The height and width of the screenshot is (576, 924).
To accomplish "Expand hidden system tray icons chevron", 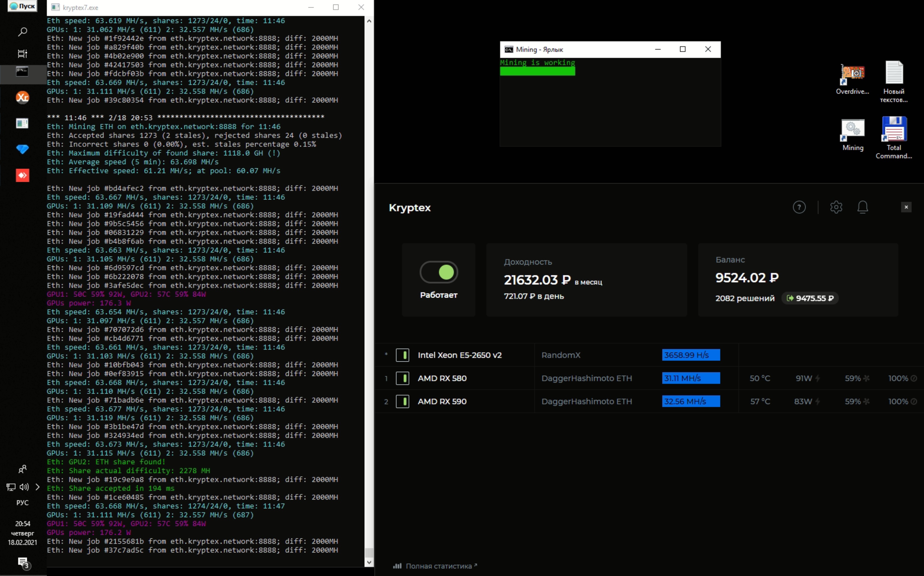I will coord(37,487).
